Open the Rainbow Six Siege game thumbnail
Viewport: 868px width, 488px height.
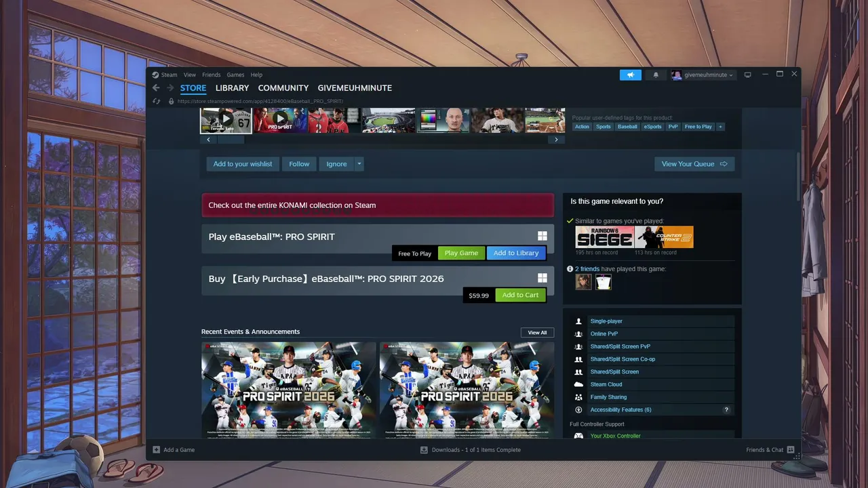[x=604, y=237]
